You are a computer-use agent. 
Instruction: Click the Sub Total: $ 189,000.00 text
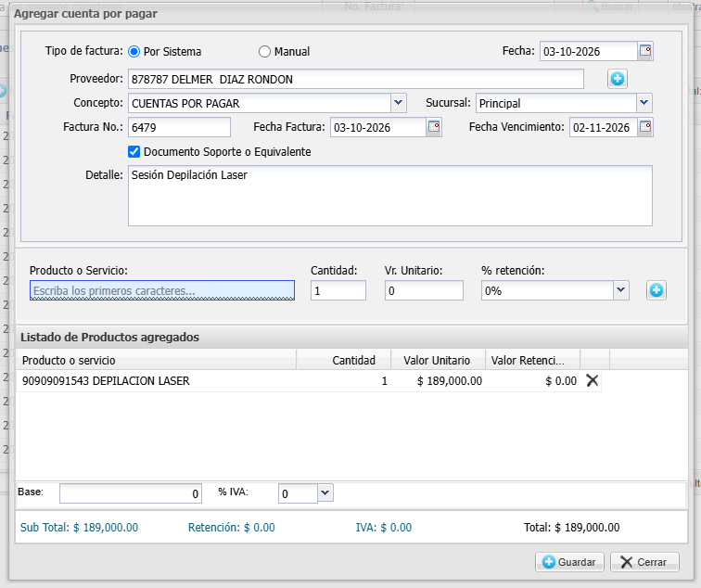[x=79, y=528]
